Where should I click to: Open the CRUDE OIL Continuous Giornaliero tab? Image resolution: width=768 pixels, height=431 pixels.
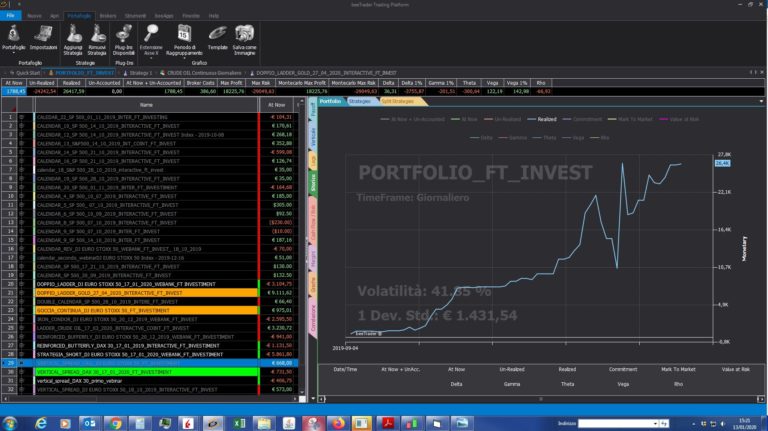coord(201,73)
